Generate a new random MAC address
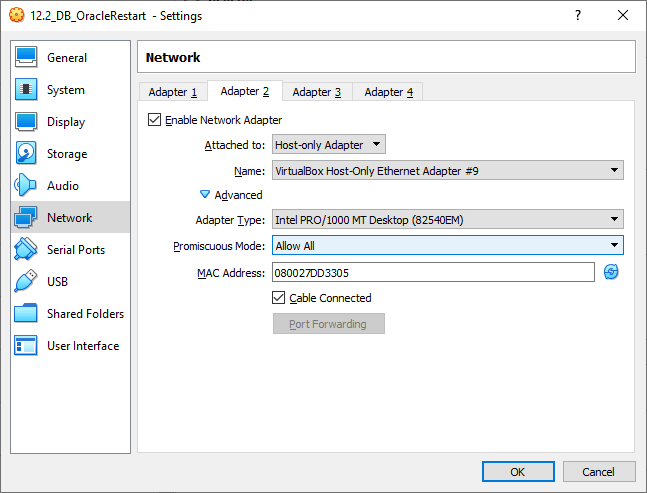This screenshot has width=647, height=493. click(x=611, y=272)
